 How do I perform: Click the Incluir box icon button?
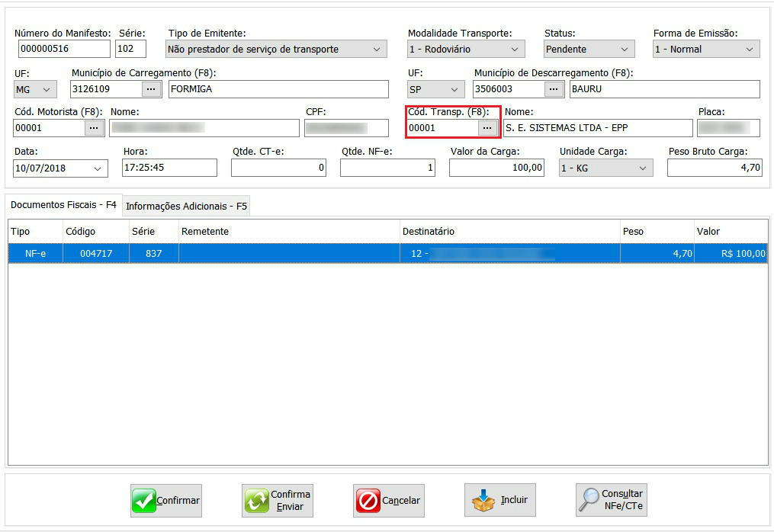pyautogui.click(x=499, y=501)
